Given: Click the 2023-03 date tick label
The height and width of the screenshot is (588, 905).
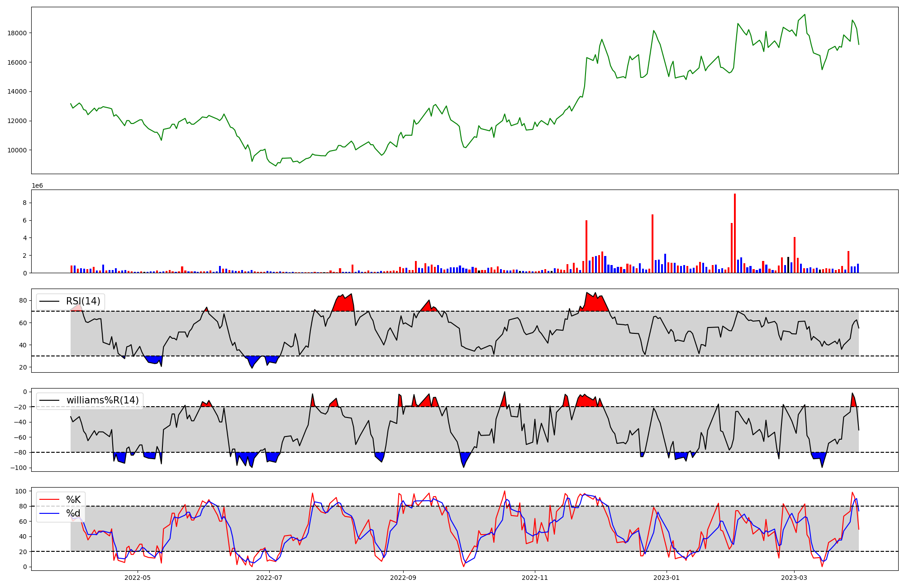Looking at the screenshot, I should (x=794, y=577).
